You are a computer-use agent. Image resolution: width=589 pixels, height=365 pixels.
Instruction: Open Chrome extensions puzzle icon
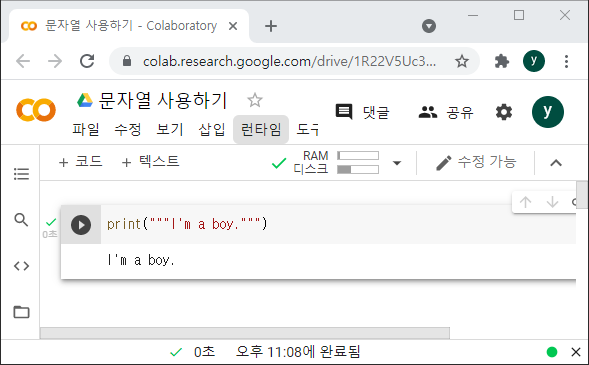tap(501, 61)
